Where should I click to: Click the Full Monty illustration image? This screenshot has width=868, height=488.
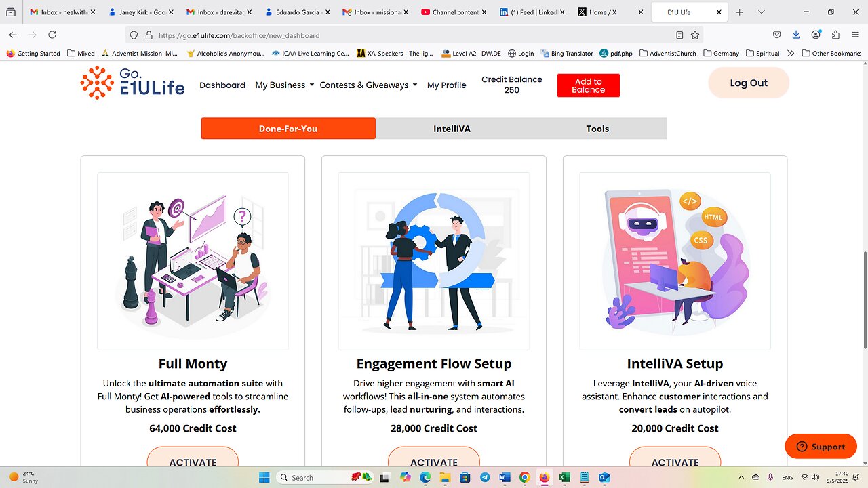[x=193, y=261]
